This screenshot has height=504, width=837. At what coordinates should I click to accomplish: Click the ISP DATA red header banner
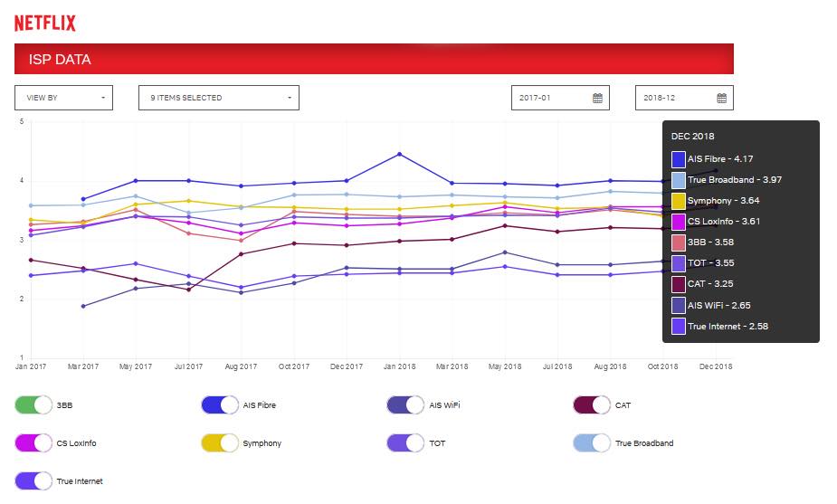tap(374, 59)
